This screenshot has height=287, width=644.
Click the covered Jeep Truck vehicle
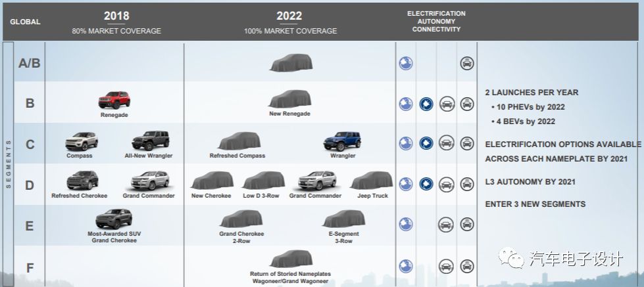[x=371, y=181]
